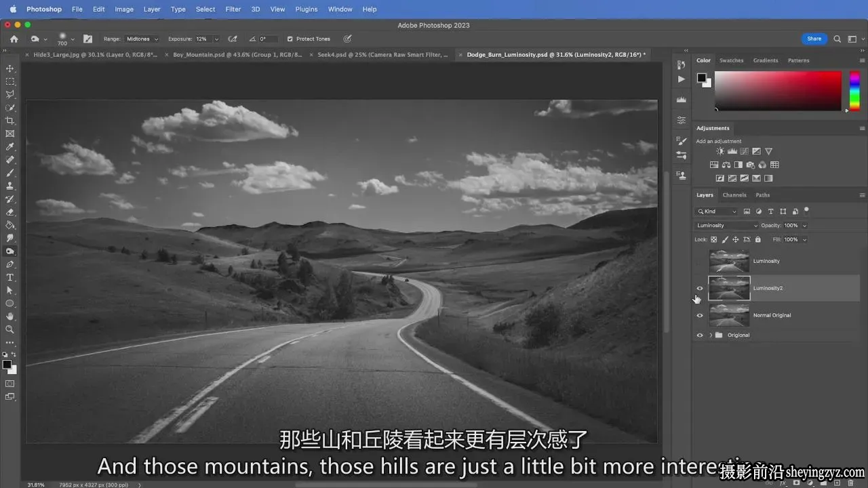Select the Zoom tool
Screen dimensions: 868x488
[x=10, y=329]
